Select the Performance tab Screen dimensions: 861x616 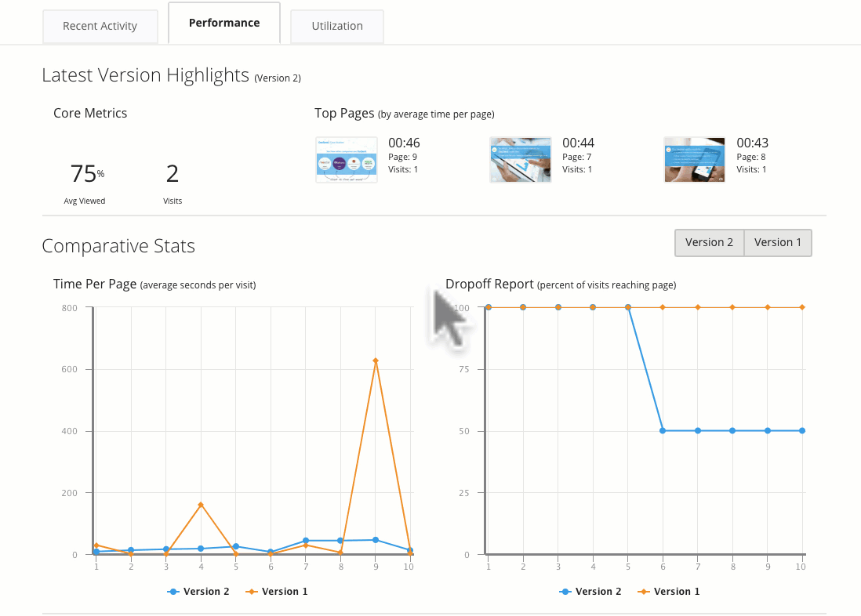(223, 23)
